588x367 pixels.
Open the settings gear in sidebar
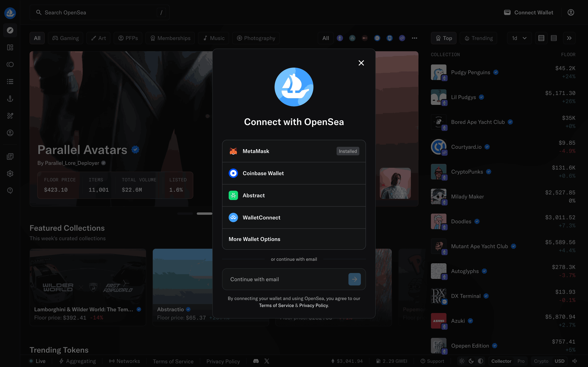(10, 174)
